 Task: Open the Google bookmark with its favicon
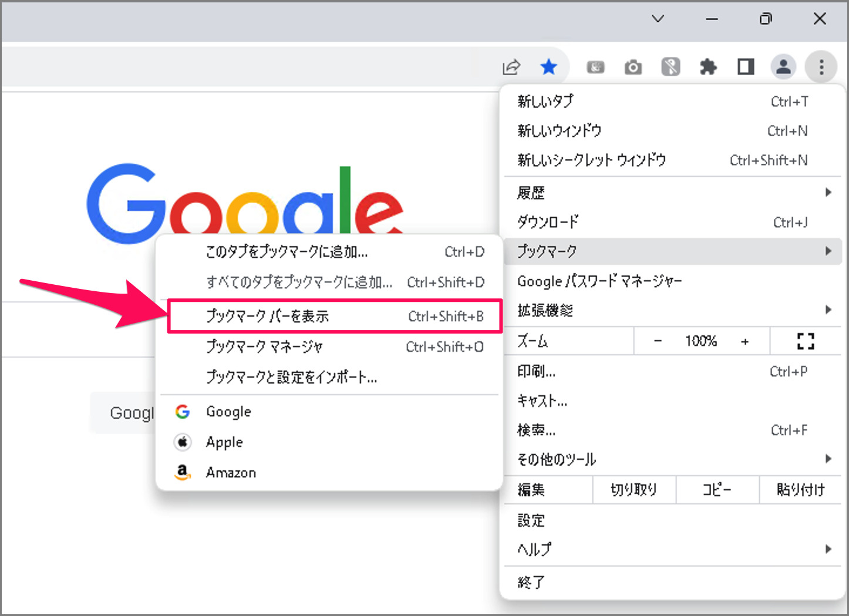point(228,412)
